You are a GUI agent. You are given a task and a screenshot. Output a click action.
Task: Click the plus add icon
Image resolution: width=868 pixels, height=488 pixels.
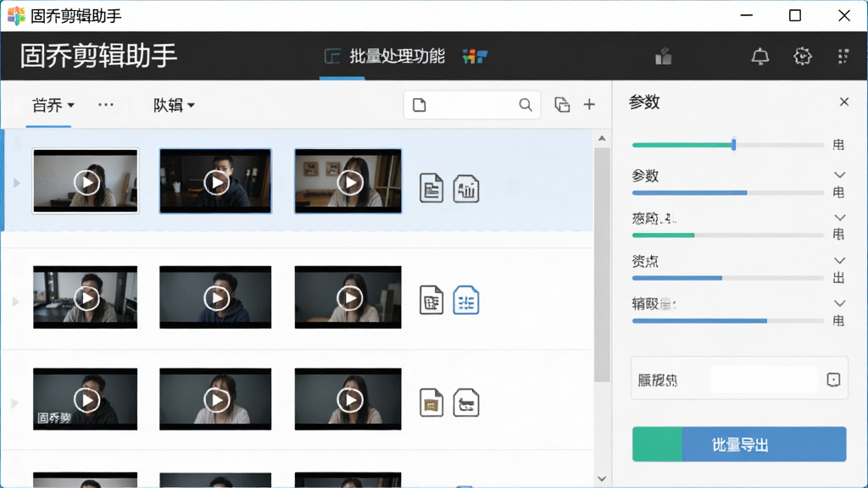tap(590, 104)
